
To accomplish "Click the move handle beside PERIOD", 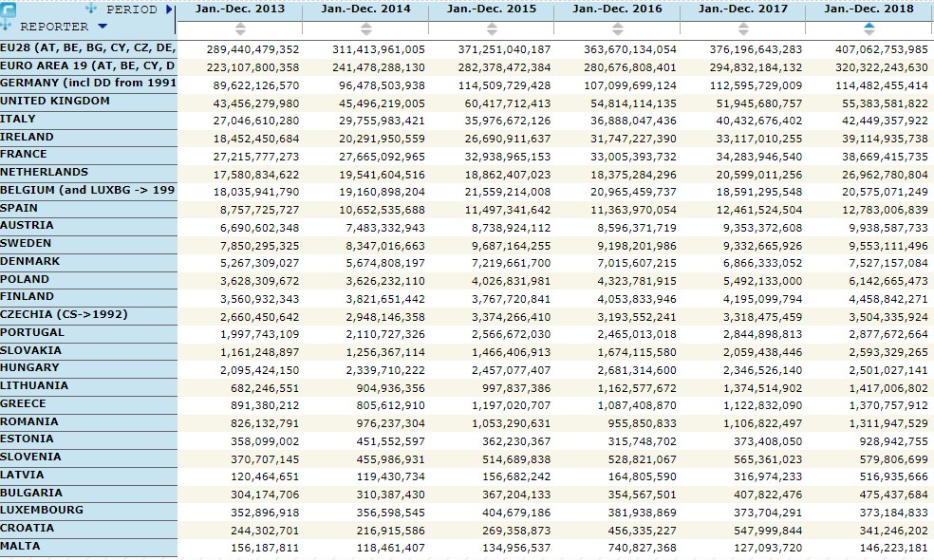I will point(91,9).
